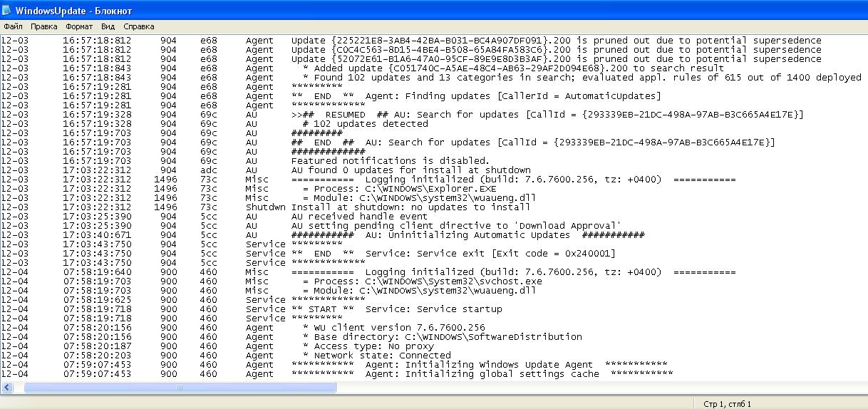Viewport: 868px width, 409px height.
Task: Click the status bar line and column indicator
Action: [x=727, y=404]
